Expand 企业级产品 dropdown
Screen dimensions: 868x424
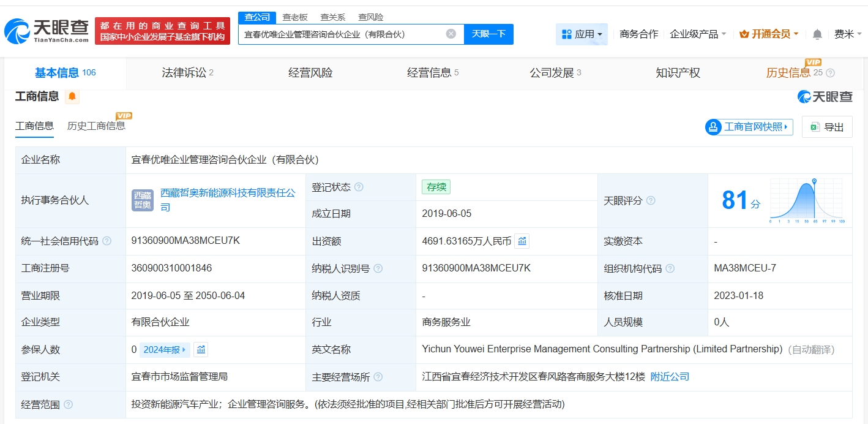[698, 34]
